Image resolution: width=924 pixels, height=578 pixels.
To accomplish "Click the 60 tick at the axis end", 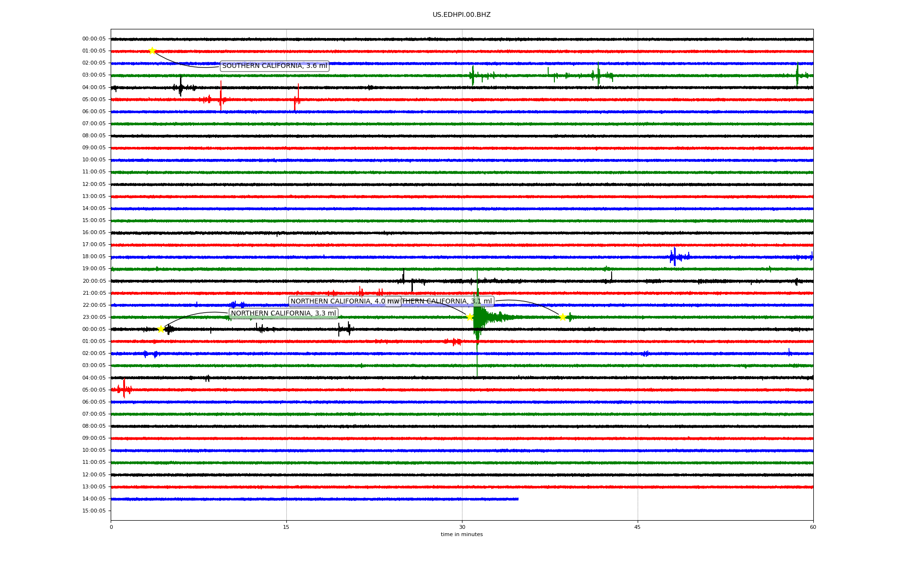I will 812,527.
